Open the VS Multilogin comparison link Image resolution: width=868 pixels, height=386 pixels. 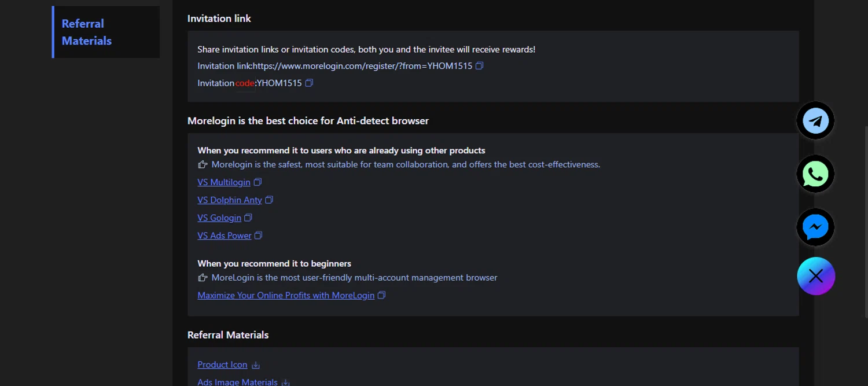224,182
